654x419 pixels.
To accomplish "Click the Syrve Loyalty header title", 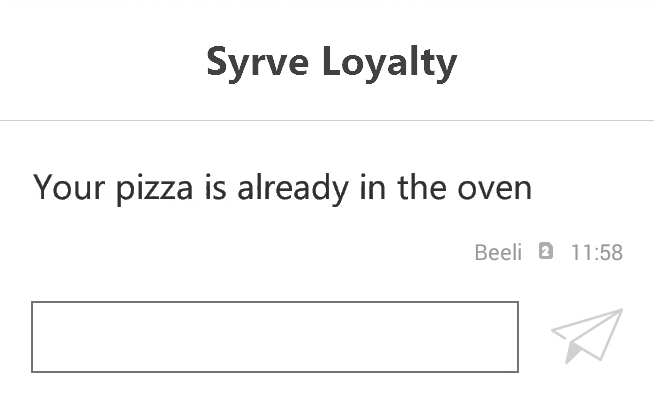I will point(331,62).
